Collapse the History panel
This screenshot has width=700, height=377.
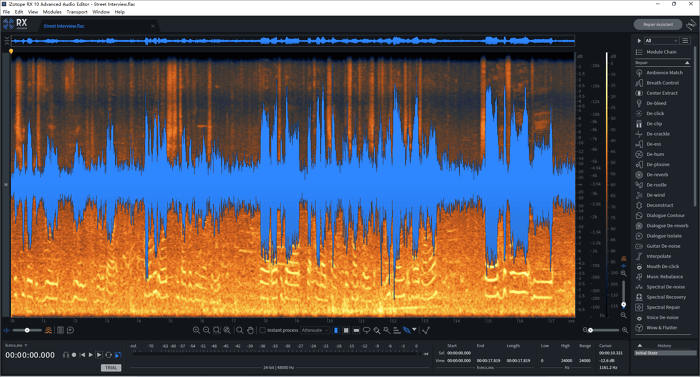pyautogui.click(x=640, y=345)
